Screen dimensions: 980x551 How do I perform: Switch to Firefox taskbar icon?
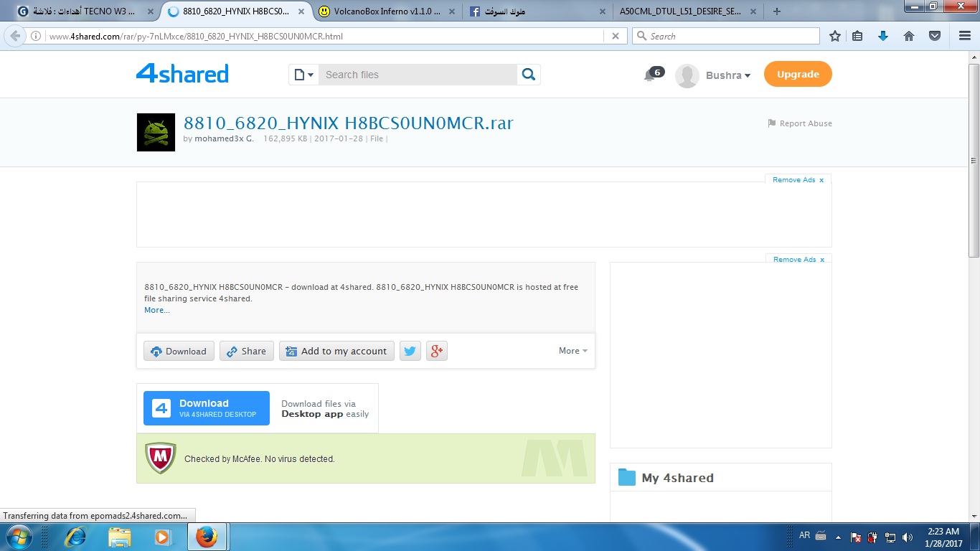[206, 537]
